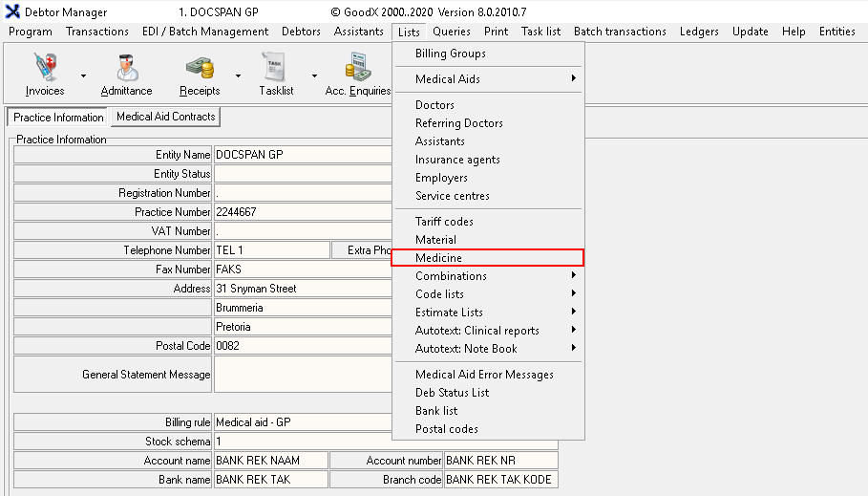Open the Tasklist toolbar icon
Screen dimensions: 868x496
275,69
